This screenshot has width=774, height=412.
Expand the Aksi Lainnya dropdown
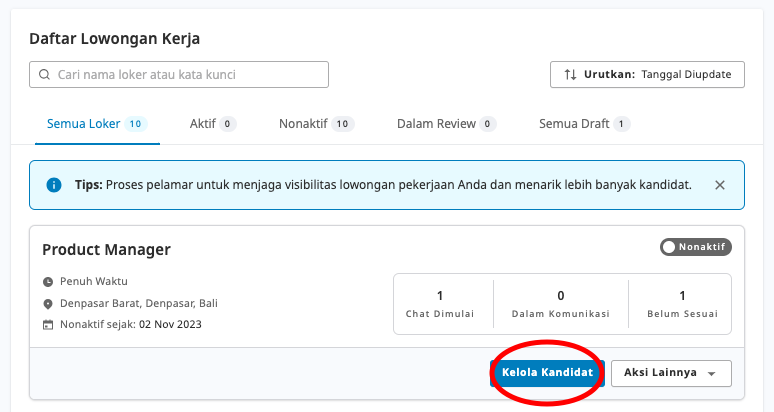click(x=671, y=373)
